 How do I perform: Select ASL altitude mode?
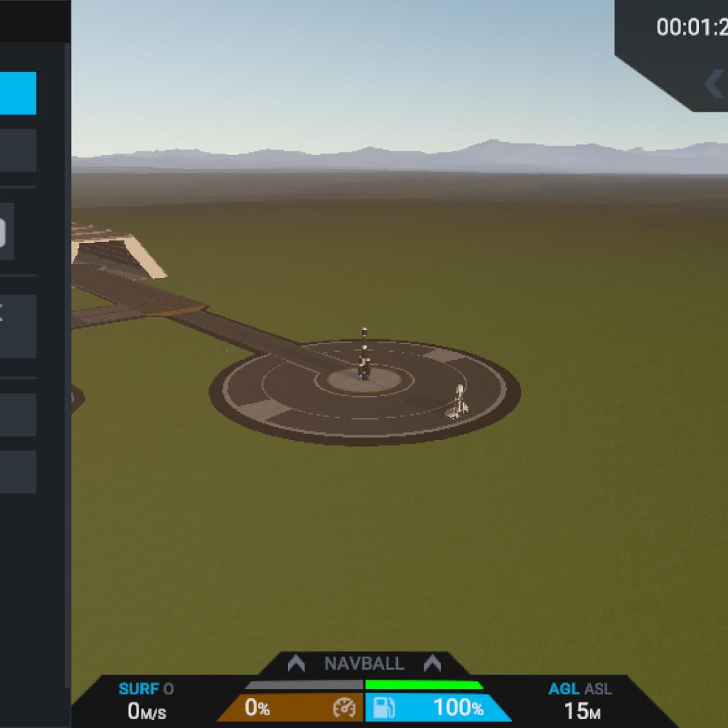click(x=598, y=688)
